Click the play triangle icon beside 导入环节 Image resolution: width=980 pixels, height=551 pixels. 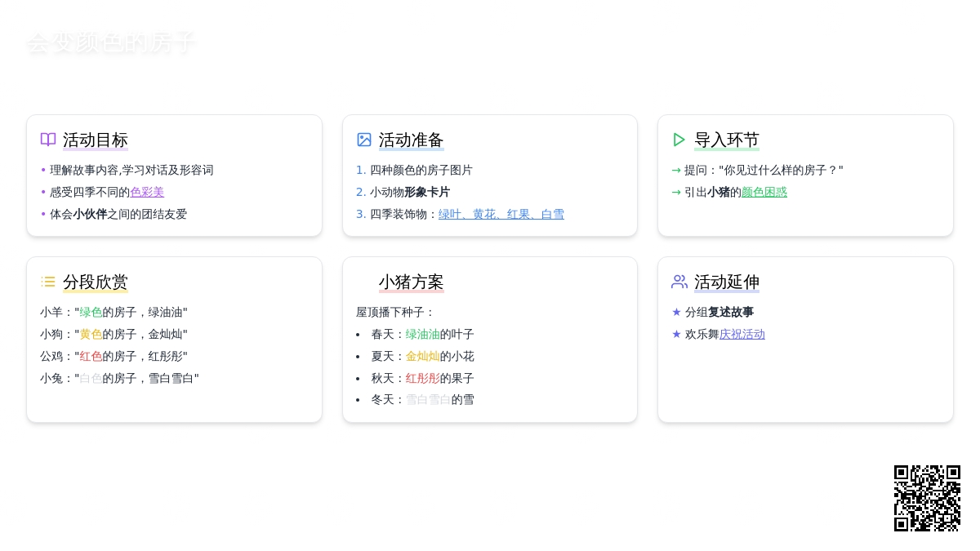tap(679, 140)
